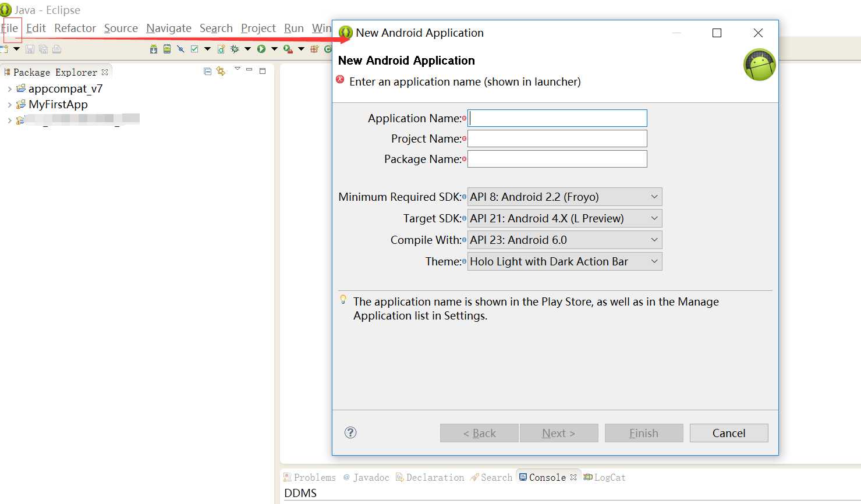861x504 pixels.
Task: Click the green Run button icon
Action: pos(261,49)
